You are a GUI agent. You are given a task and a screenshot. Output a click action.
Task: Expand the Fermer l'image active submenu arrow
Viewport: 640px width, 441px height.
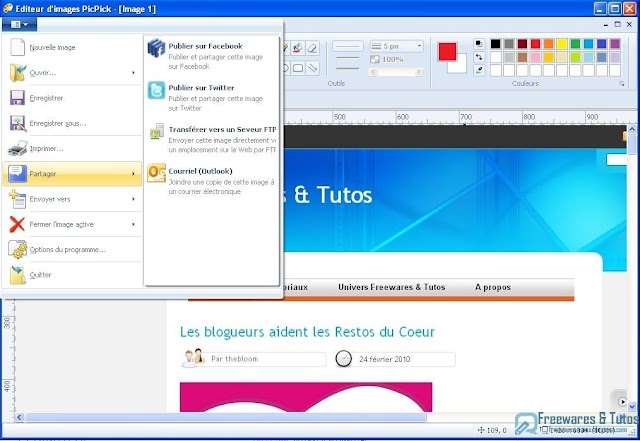coord(133,225)
